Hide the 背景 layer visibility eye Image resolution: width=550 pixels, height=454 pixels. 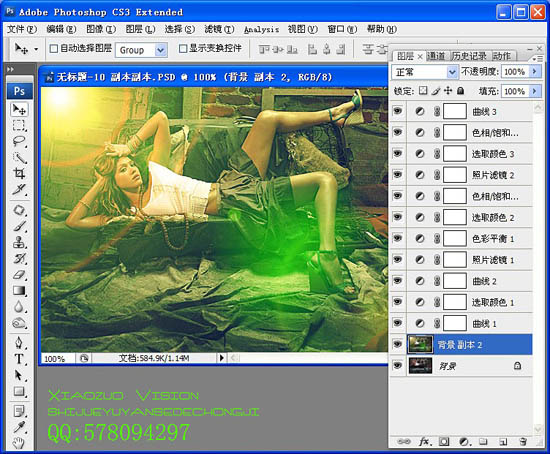click(x=398, y=366)
